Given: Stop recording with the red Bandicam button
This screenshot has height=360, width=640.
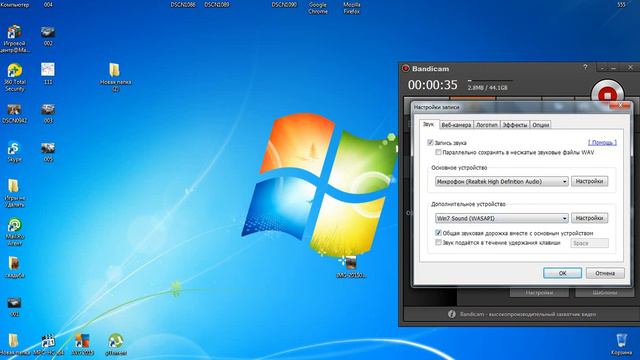Looking at the screenshot, I should click(607, 95).
